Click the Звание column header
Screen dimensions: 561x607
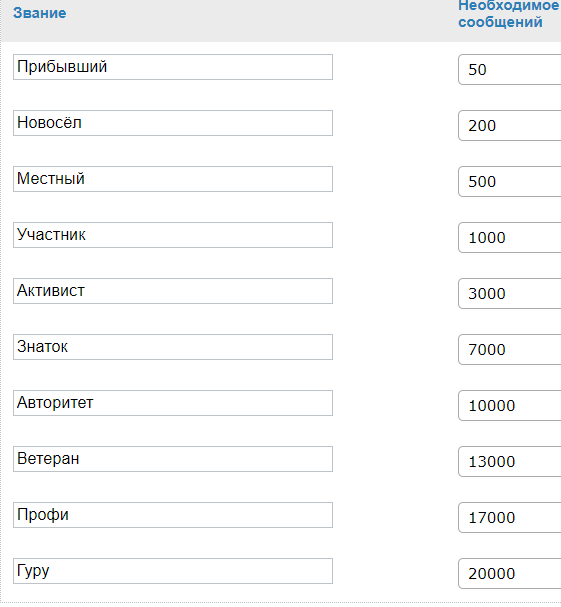click(39, 13)
